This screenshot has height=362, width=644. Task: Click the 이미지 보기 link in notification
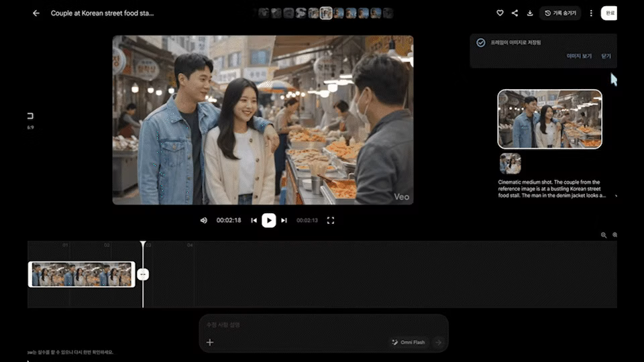(x=579, y=56)
